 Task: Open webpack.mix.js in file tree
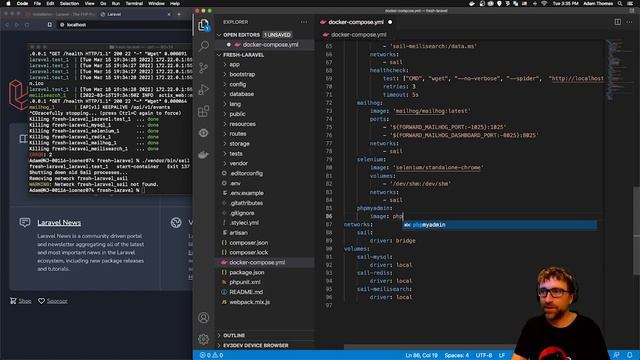click(264, 302)
